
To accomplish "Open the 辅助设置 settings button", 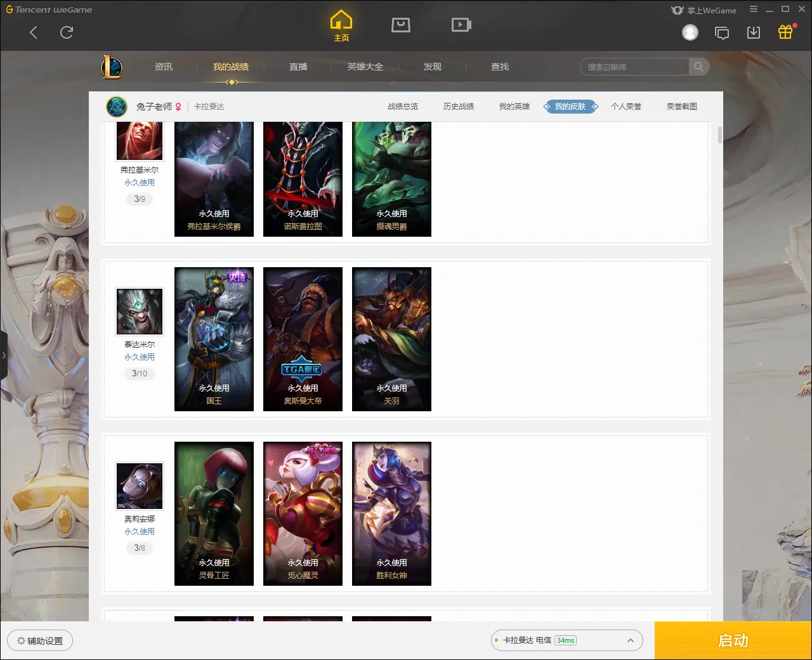I will pyautogui.click(x=40, y=640).
